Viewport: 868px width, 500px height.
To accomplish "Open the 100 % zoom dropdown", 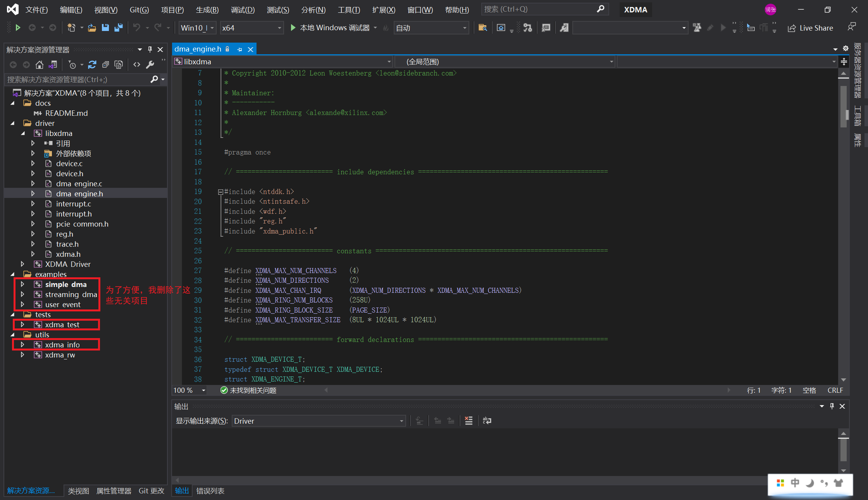I will [x=189, y=390].
